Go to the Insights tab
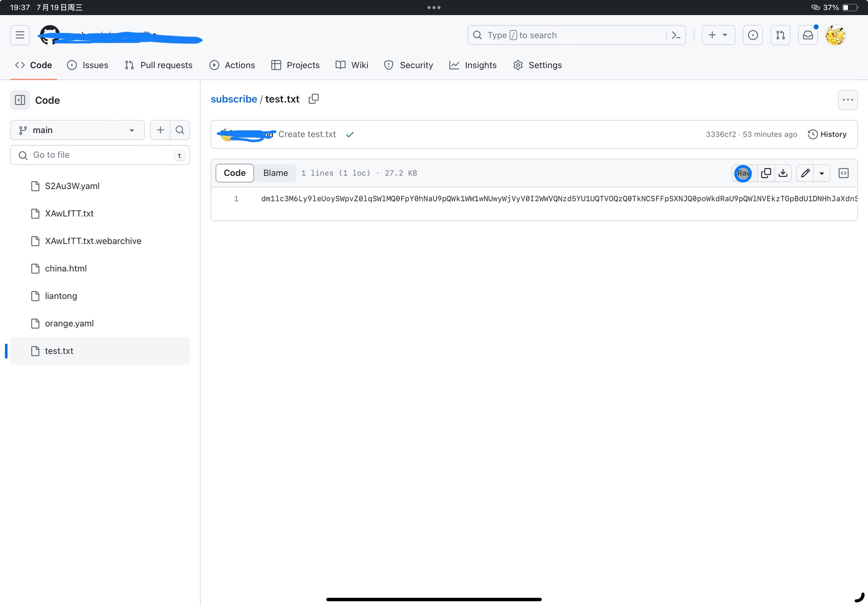The height and width of the screenshot is (606, 868). 473,65
